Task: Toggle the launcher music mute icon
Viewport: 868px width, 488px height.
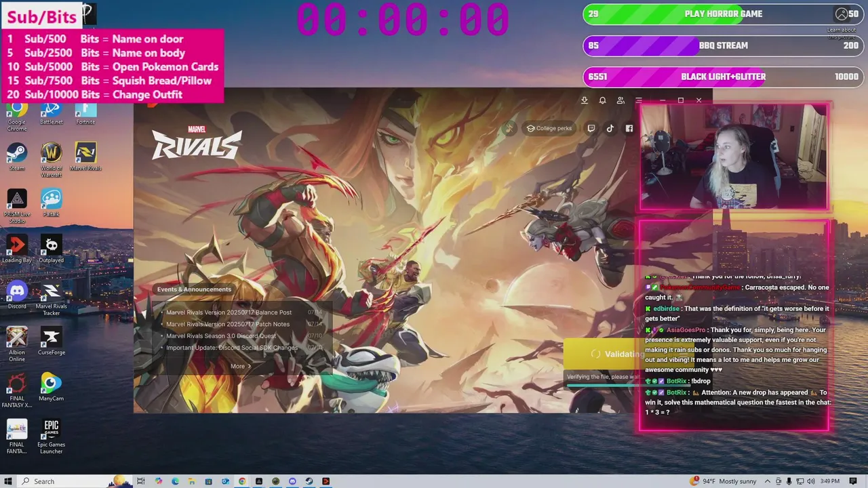Action: point(509,128)
